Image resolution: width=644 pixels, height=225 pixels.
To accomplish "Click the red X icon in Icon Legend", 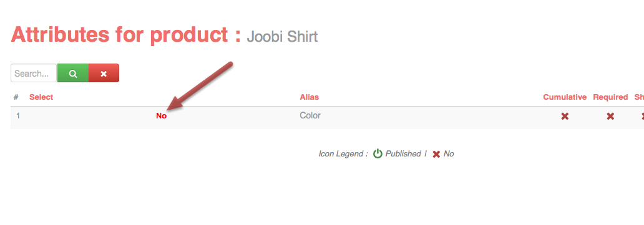I will (436, 154).
